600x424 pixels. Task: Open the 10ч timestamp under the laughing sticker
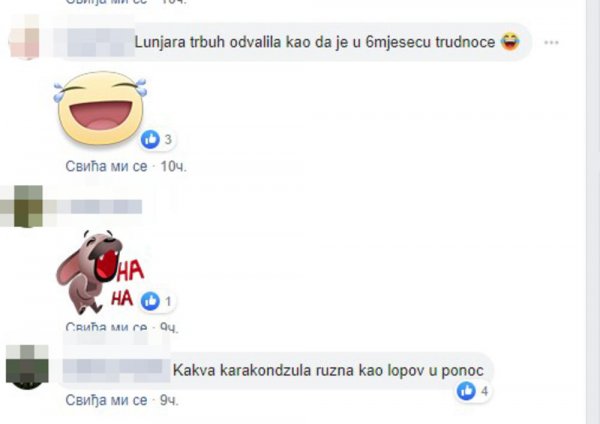[x=173, y=166]
